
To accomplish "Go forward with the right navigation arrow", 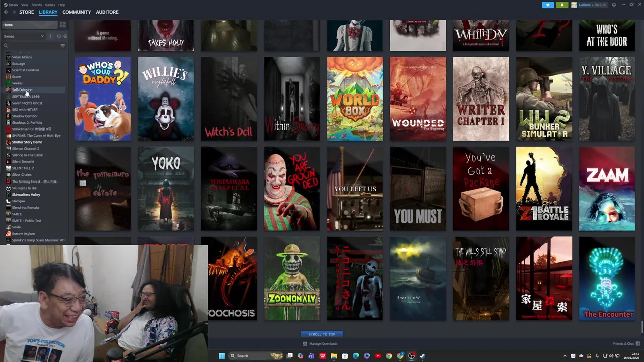I will [x=13, y=12].
